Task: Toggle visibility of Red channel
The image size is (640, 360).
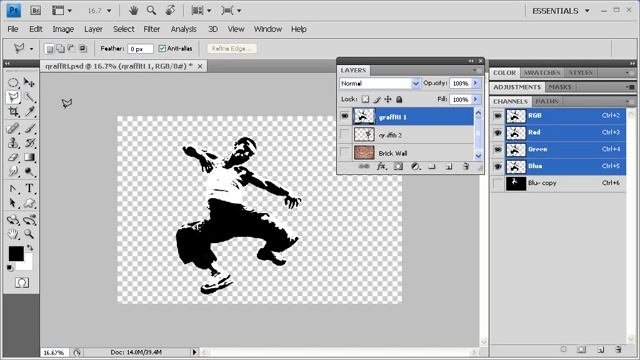Action: coord(498,133)
